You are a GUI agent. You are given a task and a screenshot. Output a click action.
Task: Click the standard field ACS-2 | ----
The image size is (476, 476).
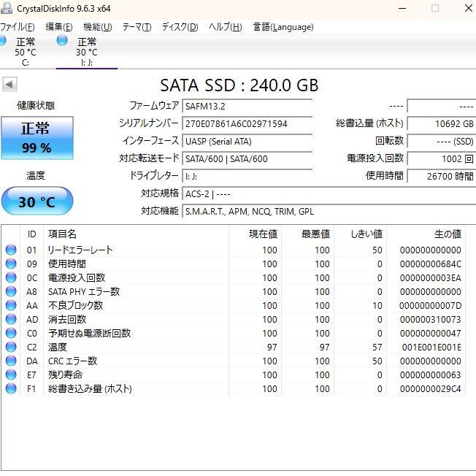coord(329,193)
